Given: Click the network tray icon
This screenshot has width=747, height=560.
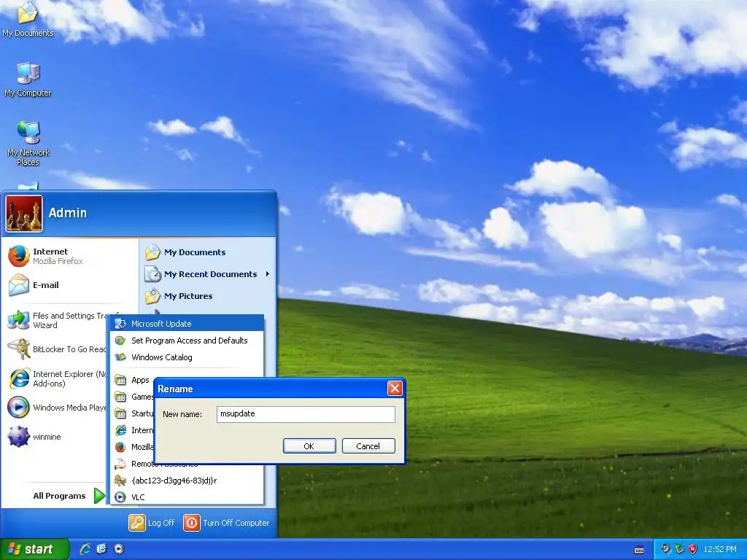Looking at the screenshot, I should (x=679, y=549).
